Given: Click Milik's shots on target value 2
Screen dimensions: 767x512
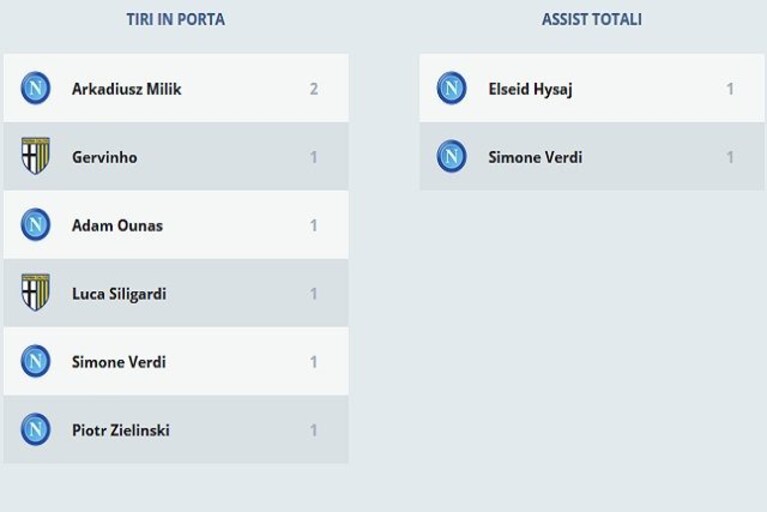Looking at the screenshot, I should click(314, 89).
